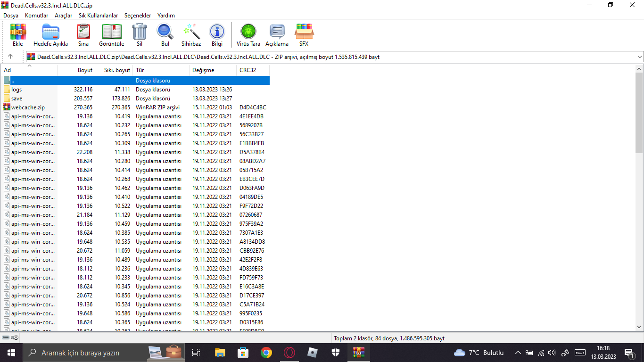644x362 pixels.
Task: Click the scrollbar down arrow
Action: coord(639,327)
